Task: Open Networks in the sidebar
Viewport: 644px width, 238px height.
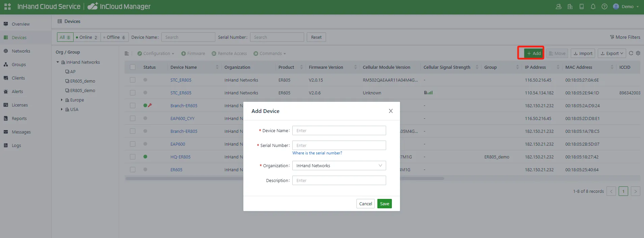Action: (x=21, y=51)
